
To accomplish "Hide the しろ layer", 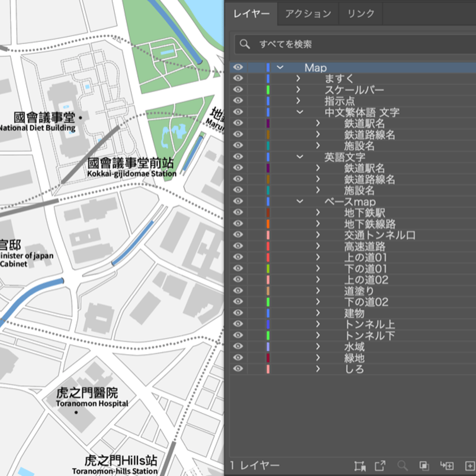I will (238, 368).
